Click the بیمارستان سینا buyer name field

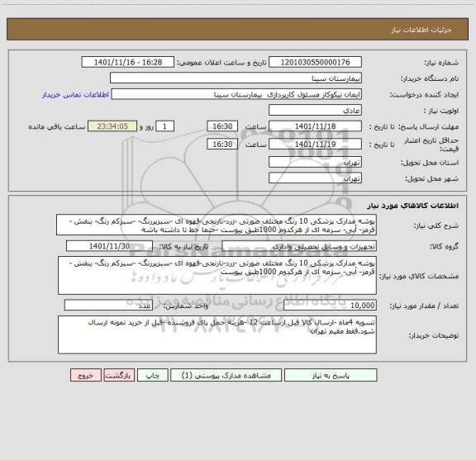pos(236,78)
